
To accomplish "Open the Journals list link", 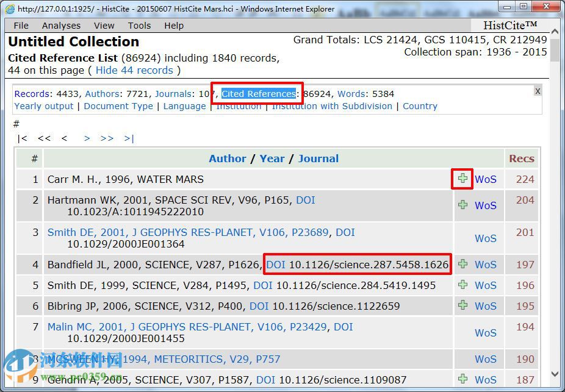I will pos(173,94).
